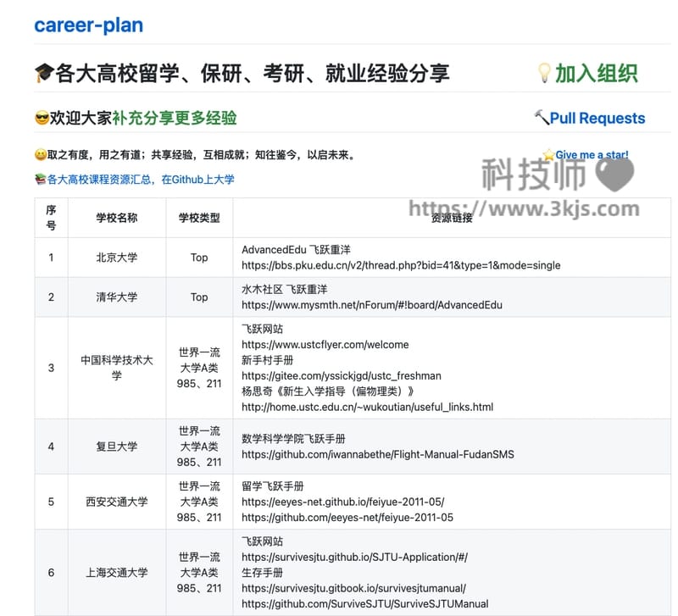The width and height of the screenshot is (678, 616).
Task: Click the star icon beside Give me a star
Action: coord(548,154)
